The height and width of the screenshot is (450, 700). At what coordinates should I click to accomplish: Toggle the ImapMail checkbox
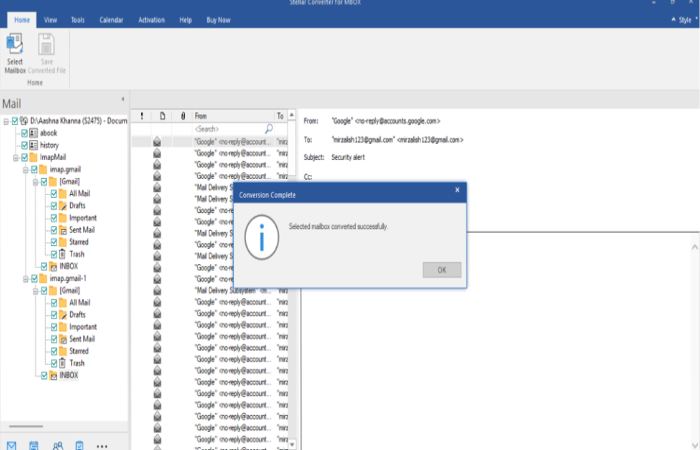point(25,157)
